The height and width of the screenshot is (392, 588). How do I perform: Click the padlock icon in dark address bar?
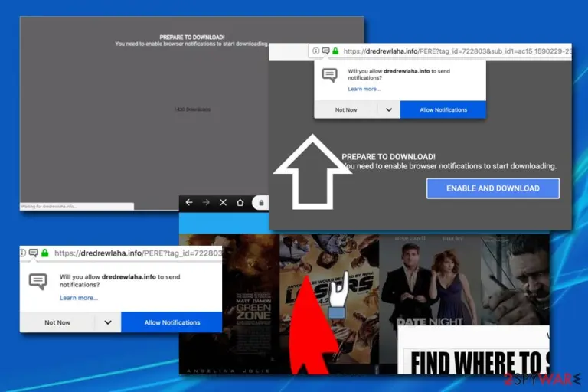click(x=261, y=203)
